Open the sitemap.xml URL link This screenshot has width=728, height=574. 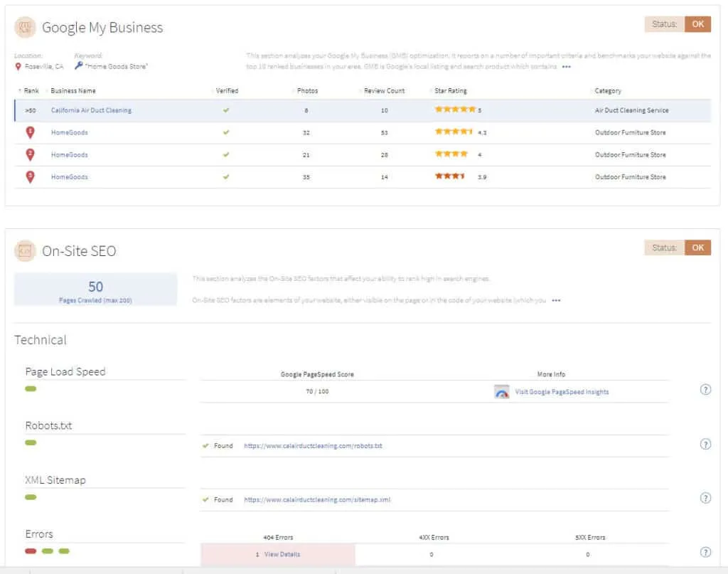pos(317,500)
